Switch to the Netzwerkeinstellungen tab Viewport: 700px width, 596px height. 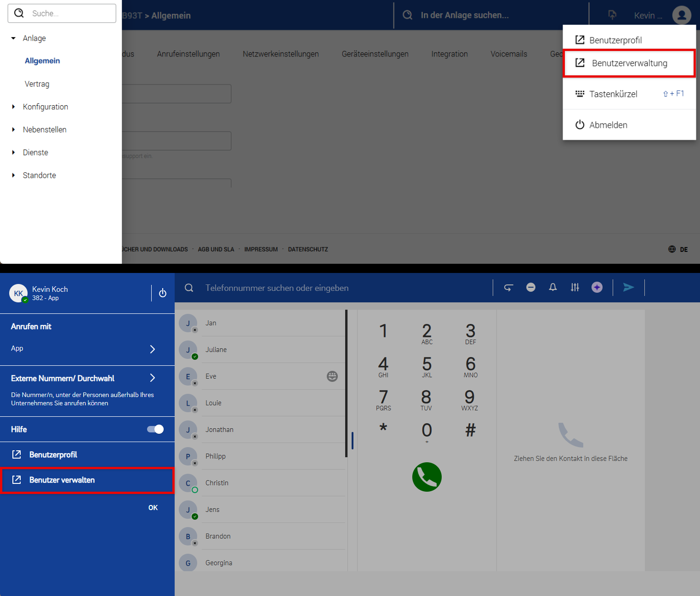tap(280, 54)
